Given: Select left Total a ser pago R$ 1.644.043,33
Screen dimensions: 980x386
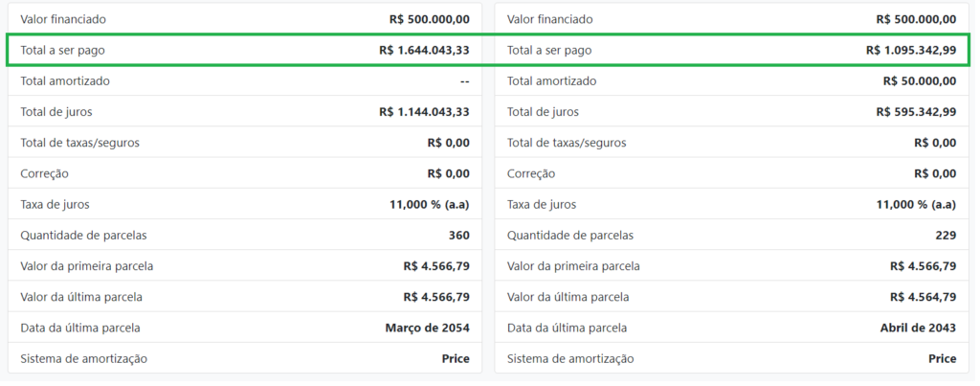Looking at the screenshot, I should pos(245,50).
